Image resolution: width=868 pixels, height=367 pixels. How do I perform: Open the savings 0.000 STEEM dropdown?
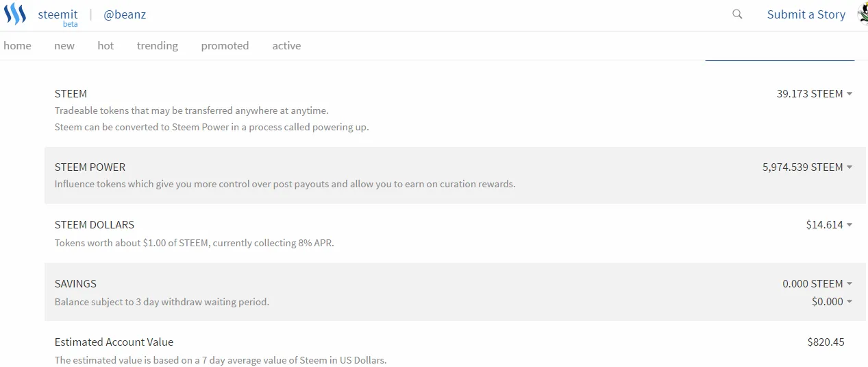(x=818, y=284)
